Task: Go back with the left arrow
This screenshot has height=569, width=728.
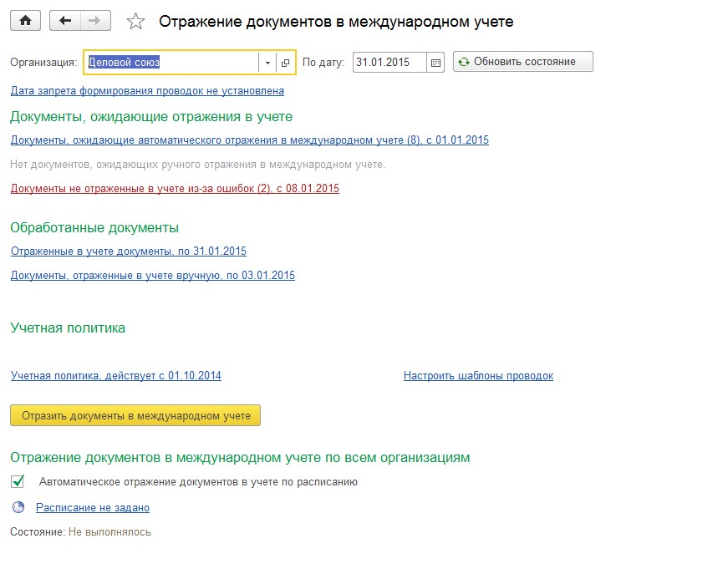Action: click(65, 22)
